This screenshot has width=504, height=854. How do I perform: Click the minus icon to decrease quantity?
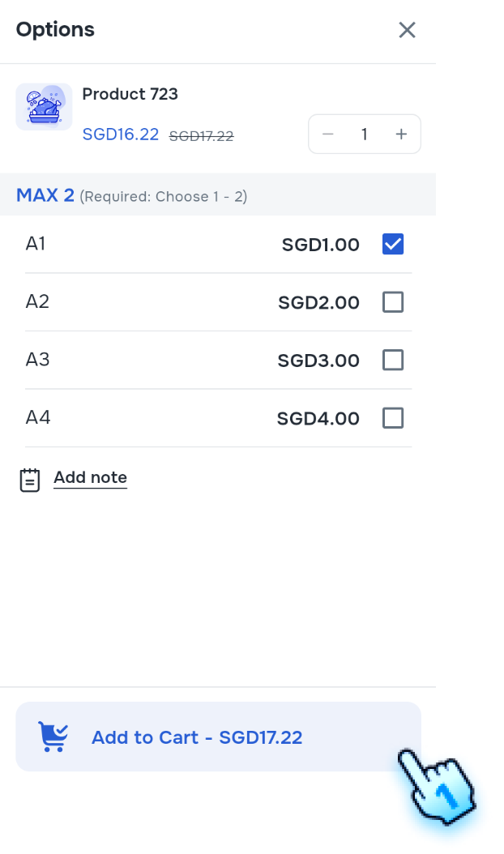(327, 134)
